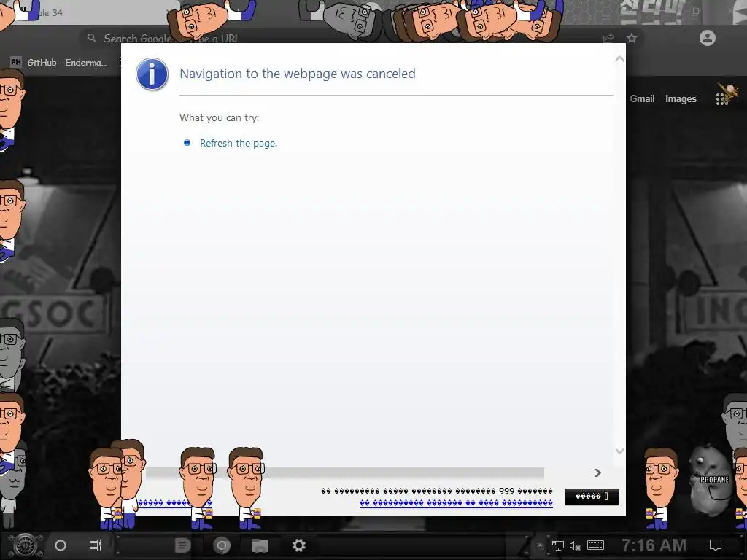747x560 pixels.
Task: Click the dialog's horizontal scrollbar track
Action: 345,472
